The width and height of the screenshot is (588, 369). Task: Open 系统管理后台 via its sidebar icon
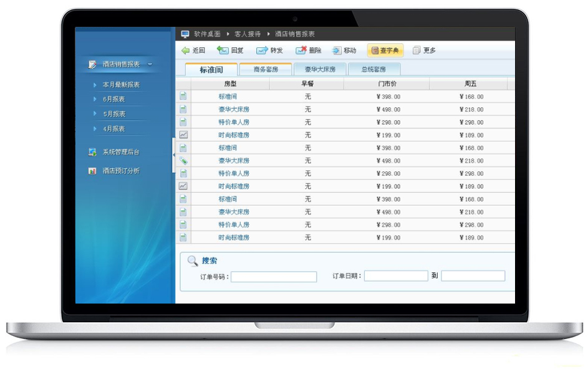[94, 151]
